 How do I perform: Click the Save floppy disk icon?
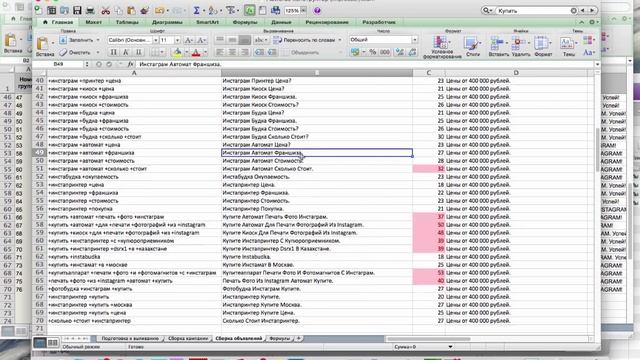(77, 11)
